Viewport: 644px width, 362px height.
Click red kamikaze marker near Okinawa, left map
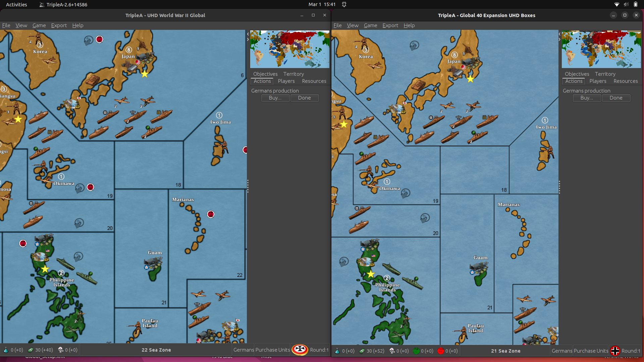(x=90, y=187)
